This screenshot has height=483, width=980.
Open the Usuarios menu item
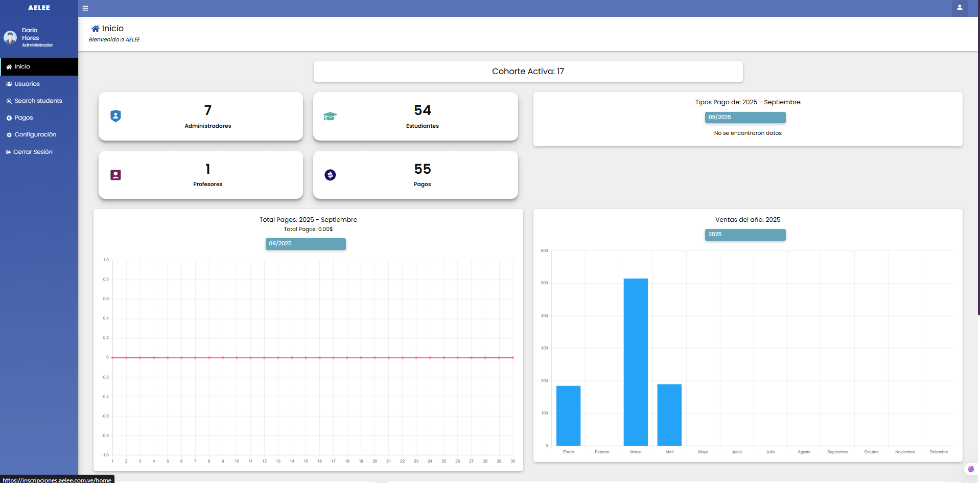pyautogui.click(x=27, y=84)
